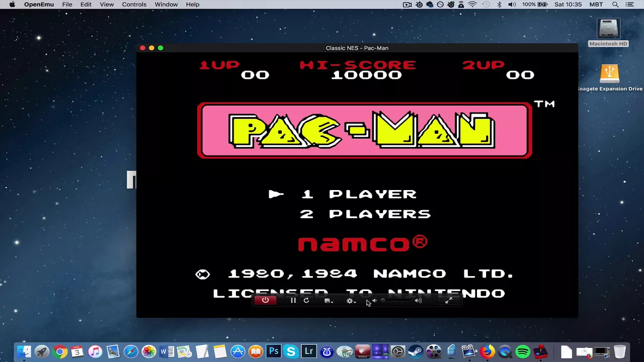The image size is (644, 362).
Task: Open the App Store in Dock
Action: click(237, 351)
